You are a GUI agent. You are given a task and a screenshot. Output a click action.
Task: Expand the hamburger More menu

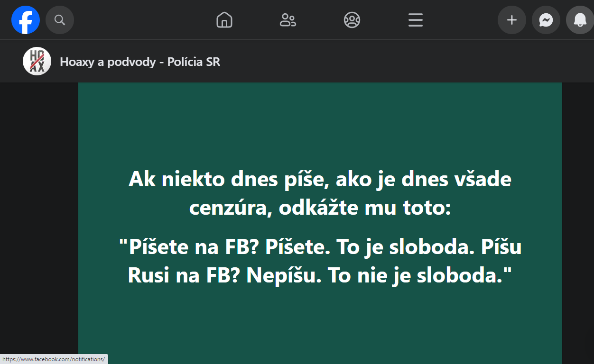tap(415, 20)
